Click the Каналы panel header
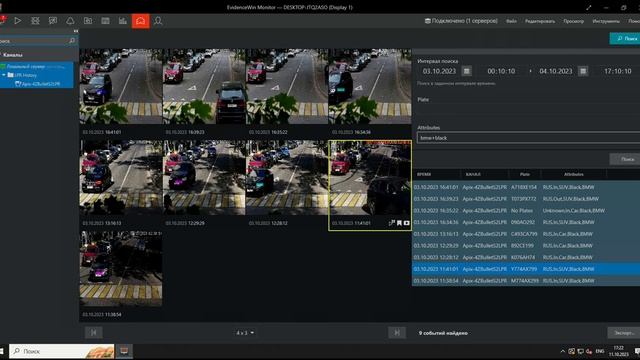 coord(13,55)
